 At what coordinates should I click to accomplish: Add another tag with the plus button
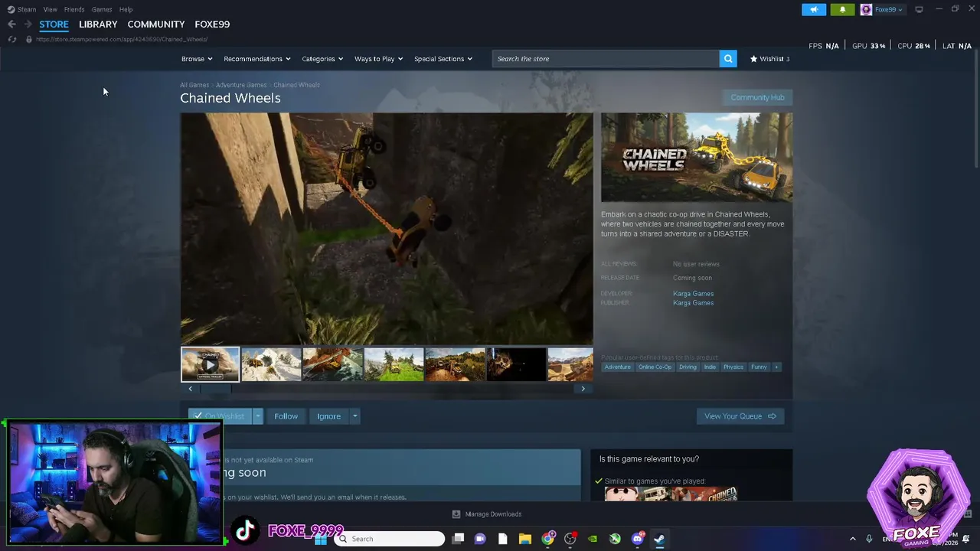click(x=776, y=367)
